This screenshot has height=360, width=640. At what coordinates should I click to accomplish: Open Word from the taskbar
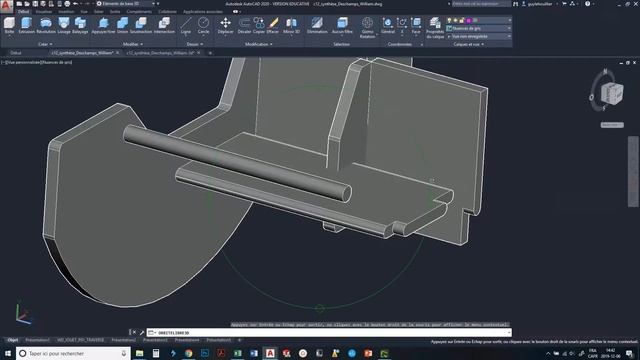pyautogui.click(x=254, y=353)
